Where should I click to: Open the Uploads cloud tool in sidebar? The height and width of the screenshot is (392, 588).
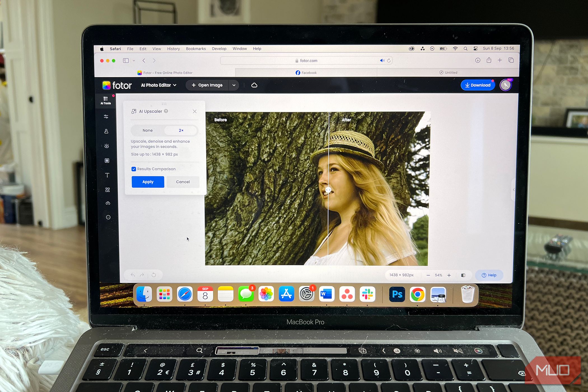tap(108, 203)
